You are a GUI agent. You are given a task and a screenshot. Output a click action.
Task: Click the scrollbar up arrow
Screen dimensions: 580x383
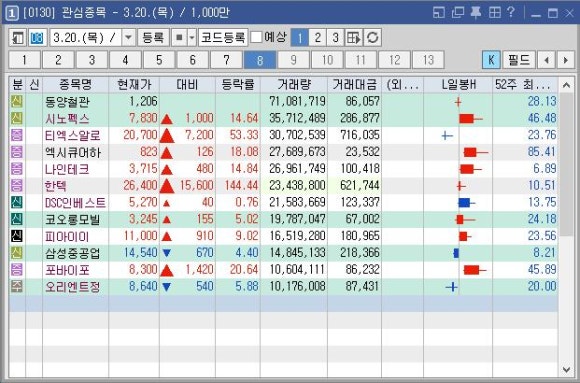tap(566, 85)
